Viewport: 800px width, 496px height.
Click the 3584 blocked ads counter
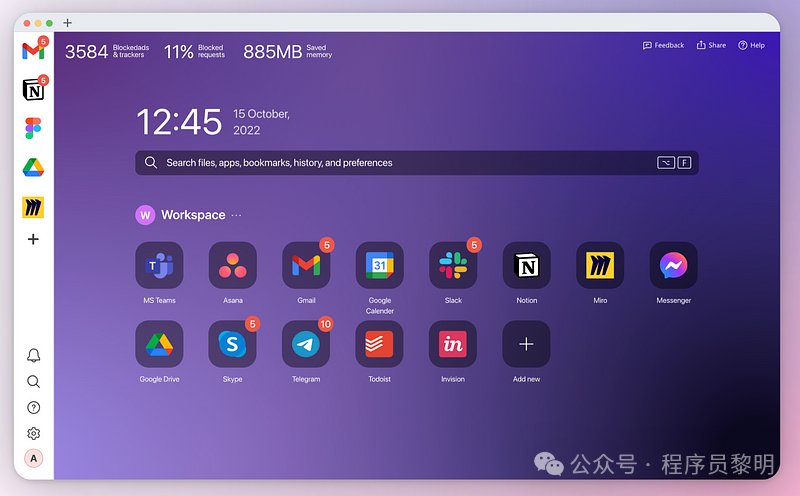pyautogui.click(x=107, y=51)
